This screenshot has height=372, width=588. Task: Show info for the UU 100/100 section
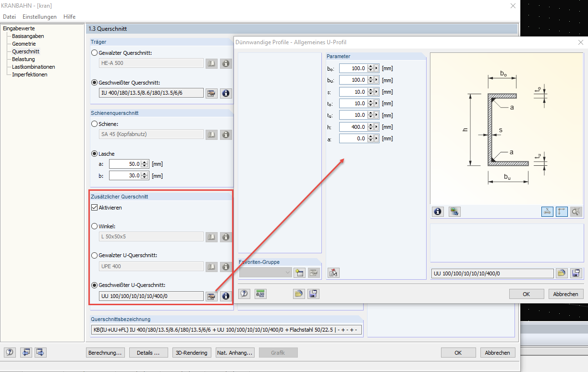tap(226, 297)
